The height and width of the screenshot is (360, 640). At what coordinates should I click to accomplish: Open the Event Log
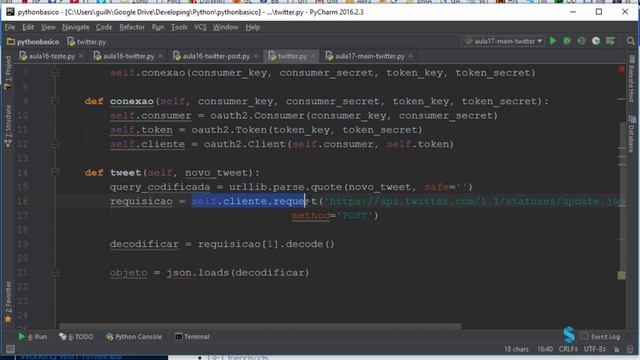pos(600,337)
